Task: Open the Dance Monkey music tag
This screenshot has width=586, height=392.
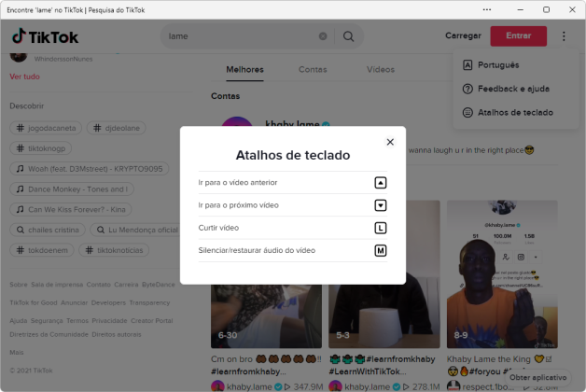Action: point(71,189)
